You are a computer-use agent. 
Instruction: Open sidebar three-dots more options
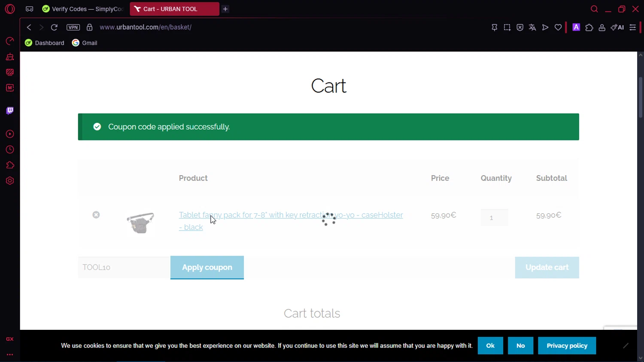coord(10,355)
